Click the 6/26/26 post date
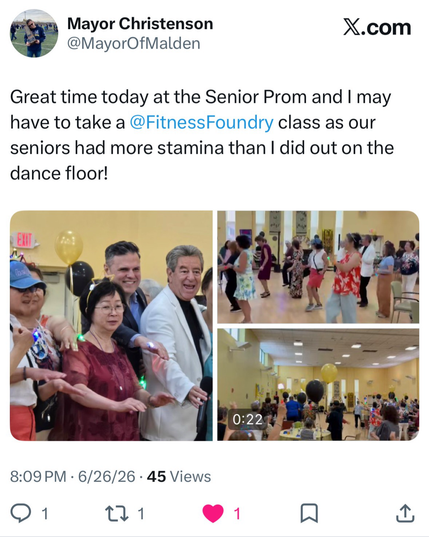 (107, 477)
